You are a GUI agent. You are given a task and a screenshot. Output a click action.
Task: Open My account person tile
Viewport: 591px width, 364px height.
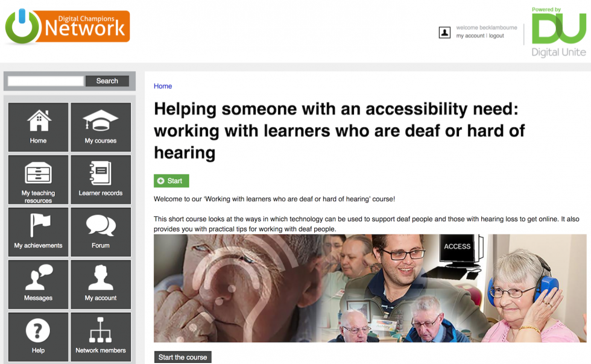tap(101, 284)
